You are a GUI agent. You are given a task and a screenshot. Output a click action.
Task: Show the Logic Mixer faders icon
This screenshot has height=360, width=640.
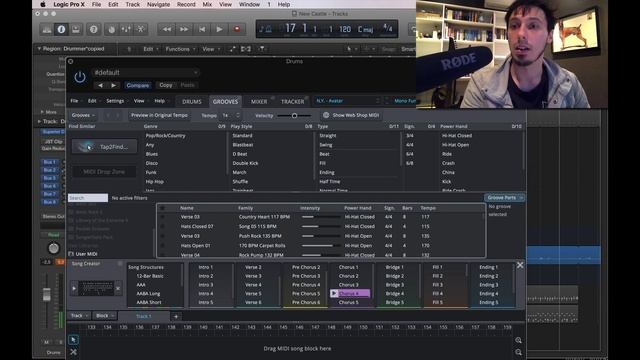pos(126,29)
